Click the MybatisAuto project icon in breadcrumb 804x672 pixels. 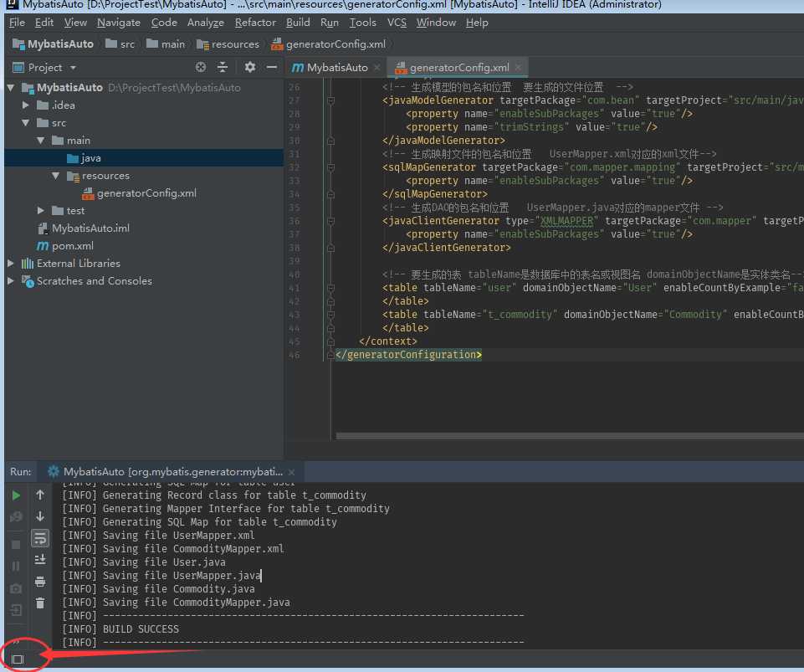tap(18, 44)
